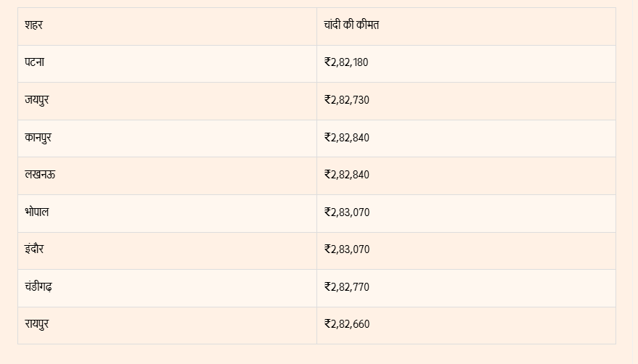The image size is (638, 364).
Task: Click the rupee symbol in रायपुर's price
Action: coord(327,324)
